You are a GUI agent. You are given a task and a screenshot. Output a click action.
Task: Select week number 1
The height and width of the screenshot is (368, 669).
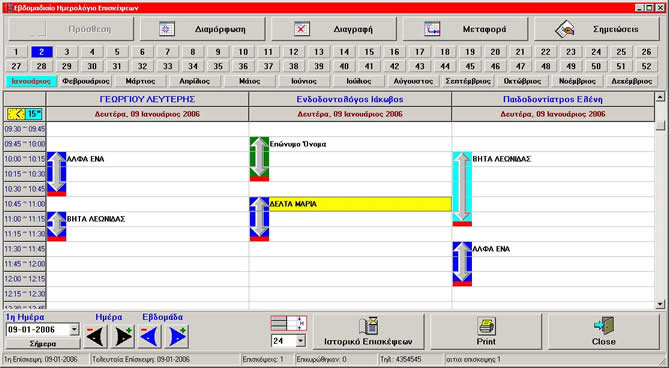(x=16, y=52)
